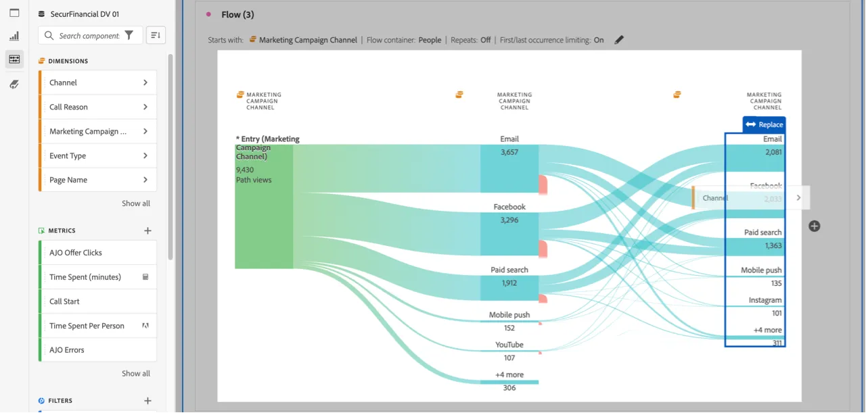The height and width of the screenshot is (415, 868).
Task: Click the Mobile push node showing 152
Action: point(509,321)
